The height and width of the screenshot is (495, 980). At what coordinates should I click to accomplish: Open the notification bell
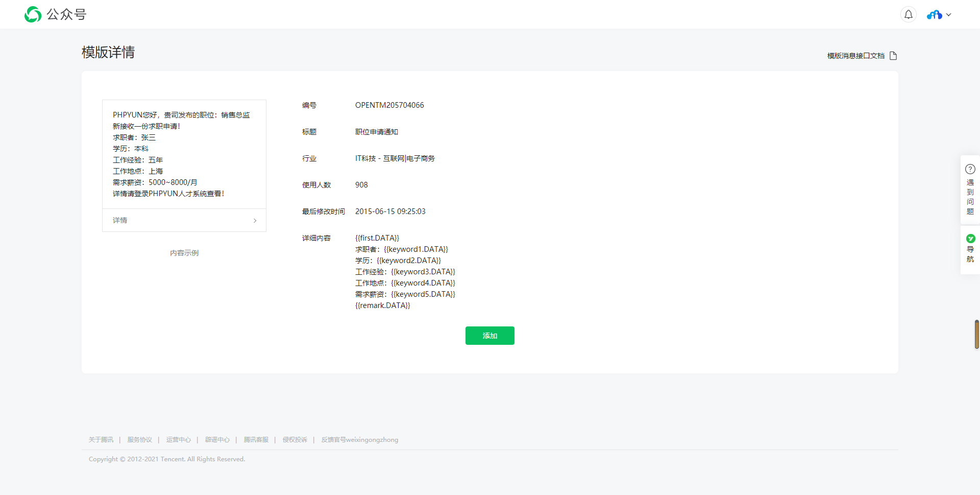click(909, 14)
